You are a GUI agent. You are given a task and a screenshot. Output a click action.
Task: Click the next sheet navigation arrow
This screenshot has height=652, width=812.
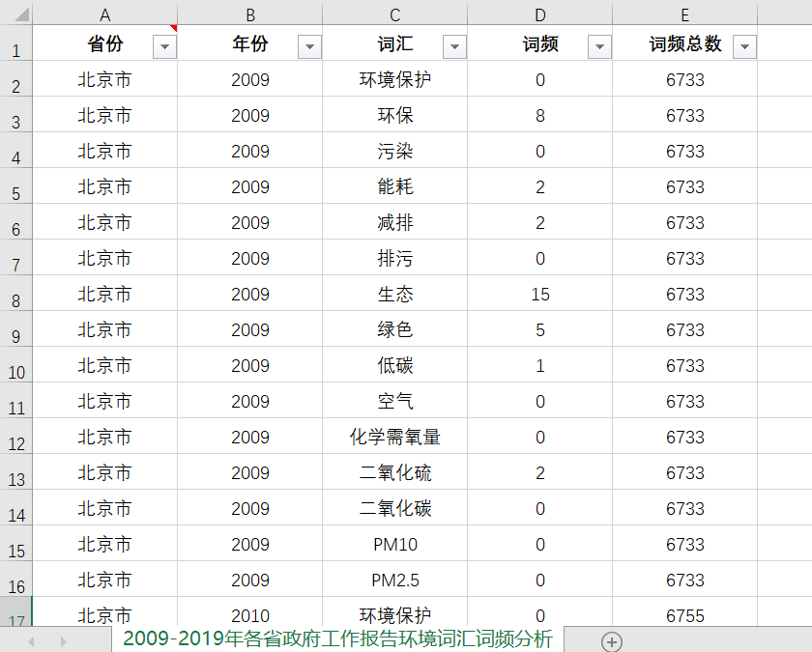pos(64,638)
